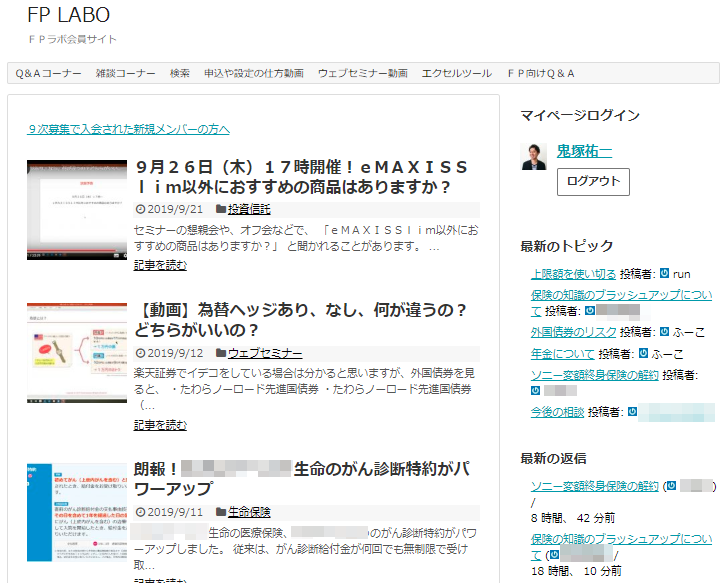Image resolution: width=724 pixels, height=583 pixels.
Task: Open 投資信託 category link
Action: click(249, 209)
